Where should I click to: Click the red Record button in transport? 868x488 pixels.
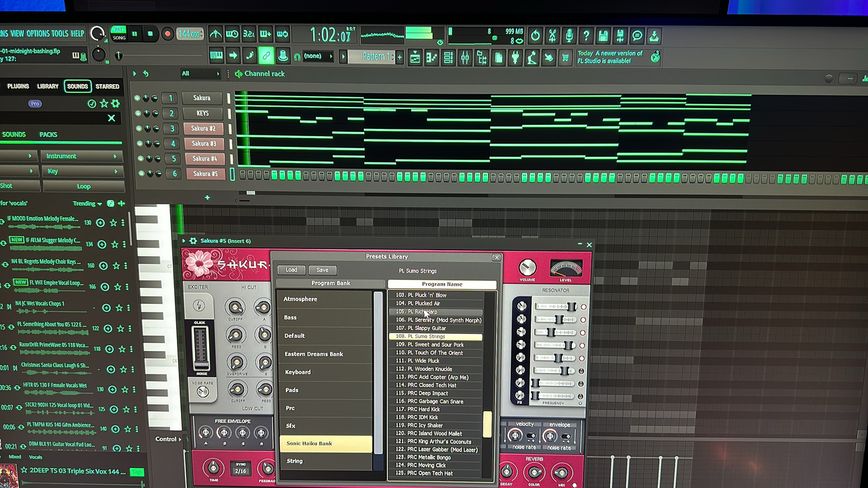pyautogui.click(x=168, y=34)
